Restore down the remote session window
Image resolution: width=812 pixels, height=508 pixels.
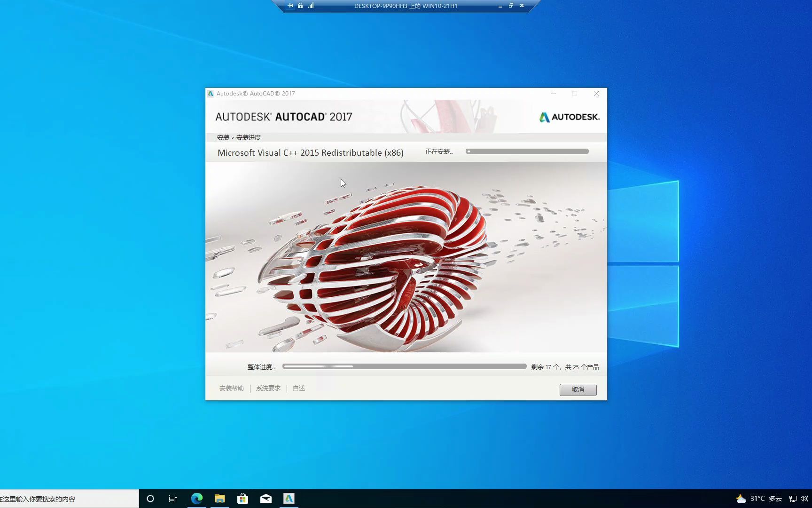511,6
